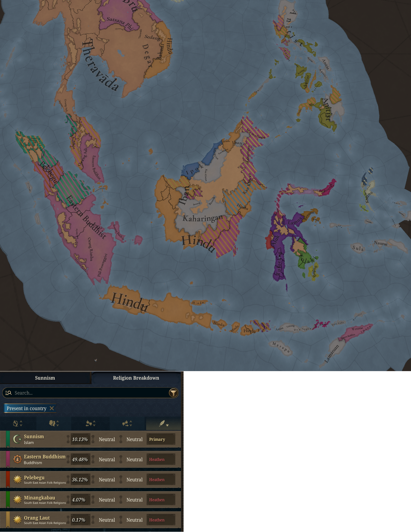Viewport: 411px width, 532px height.
Task: Click Heathen status in Minangkabau row
Action: (x=161, y=500)
